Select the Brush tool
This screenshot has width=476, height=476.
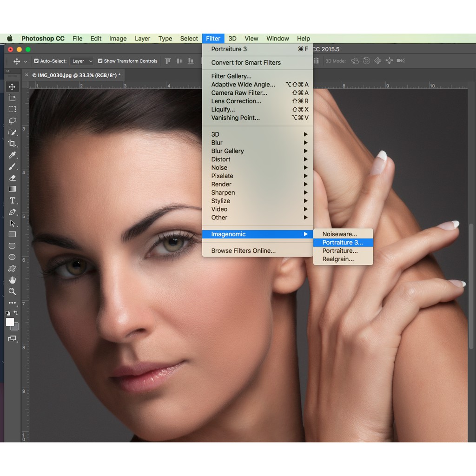point(13,166)
